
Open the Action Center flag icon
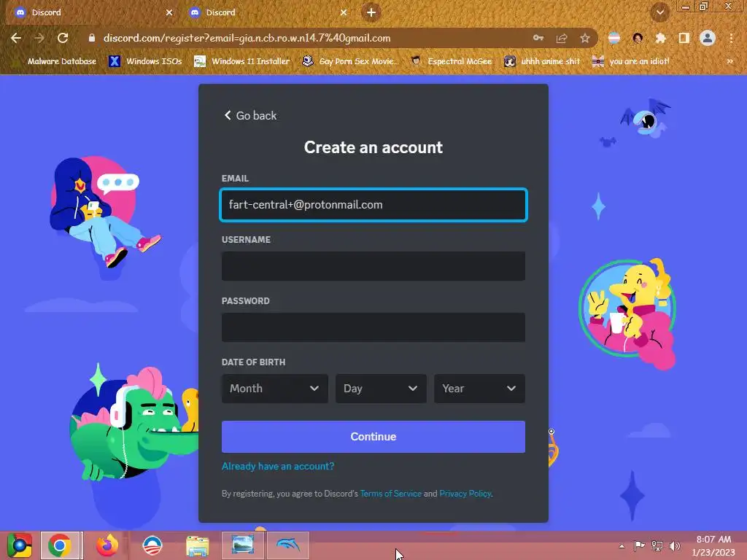click(639, 545)
